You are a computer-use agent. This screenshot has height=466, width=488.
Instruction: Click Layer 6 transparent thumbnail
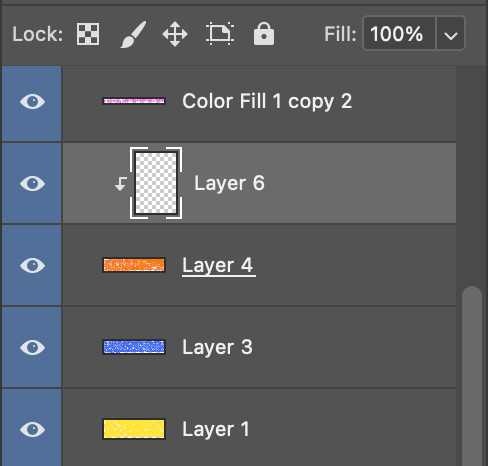pyautogui.click(x=156, y=183)
